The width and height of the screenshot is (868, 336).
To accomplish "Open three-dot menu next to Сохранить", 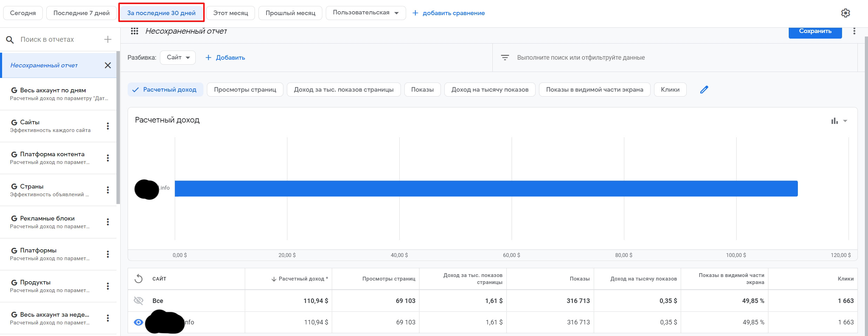I will (854, 31).
